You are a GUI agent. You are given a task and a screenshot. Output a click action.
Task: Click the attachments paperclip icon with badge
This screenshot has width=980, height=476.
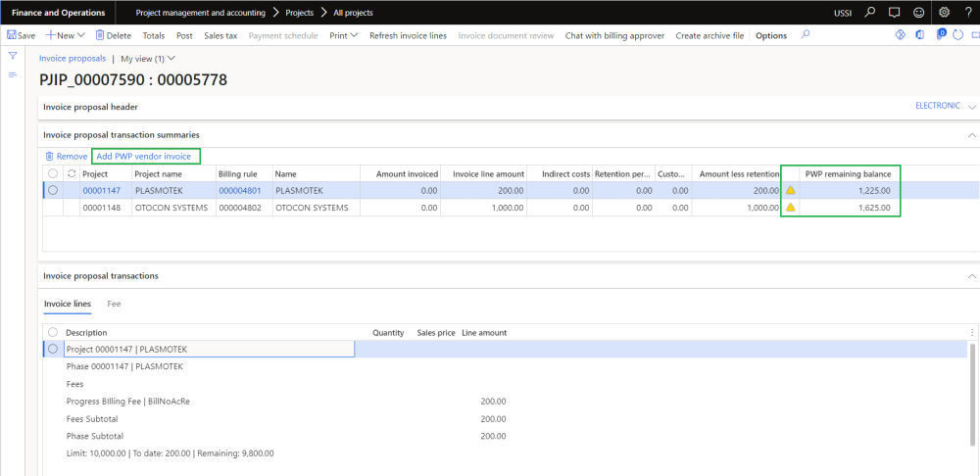point(939,35)
